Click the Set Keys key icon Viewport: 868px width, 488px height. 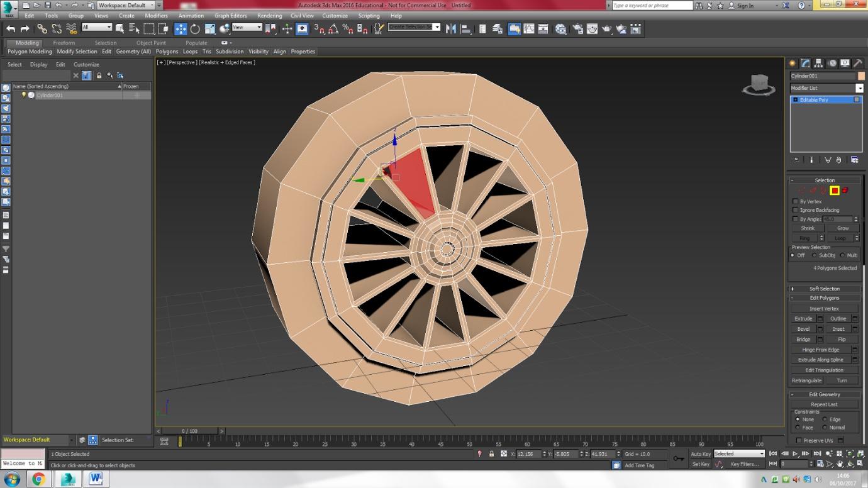click(679, 458)
